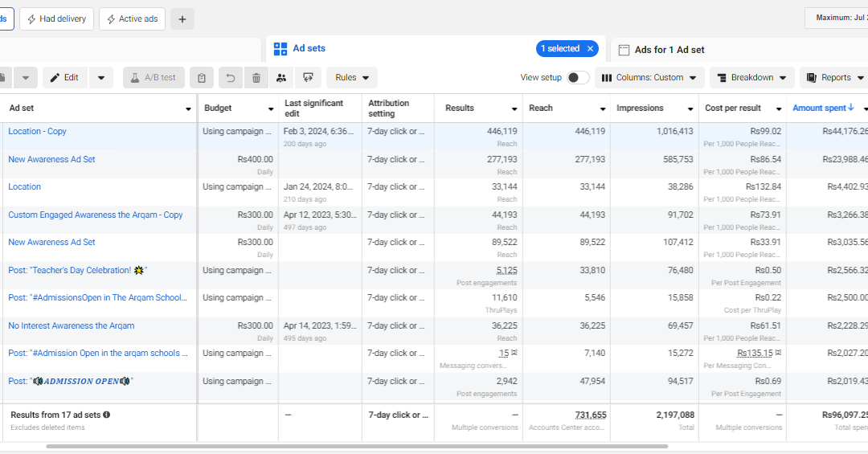Open the Cost per result column menu
Screen dimensions: 868x454
point(778,109)
